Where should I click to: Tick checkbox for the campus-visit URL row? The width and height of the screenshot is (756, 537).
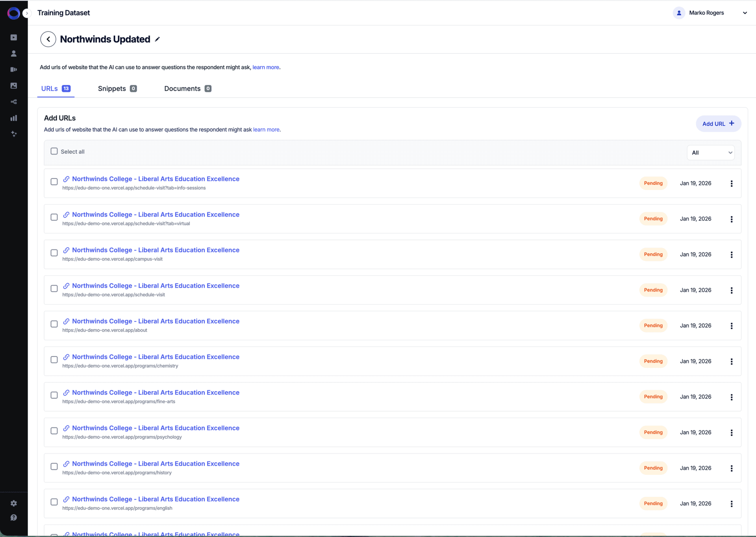tap(54, 253)
